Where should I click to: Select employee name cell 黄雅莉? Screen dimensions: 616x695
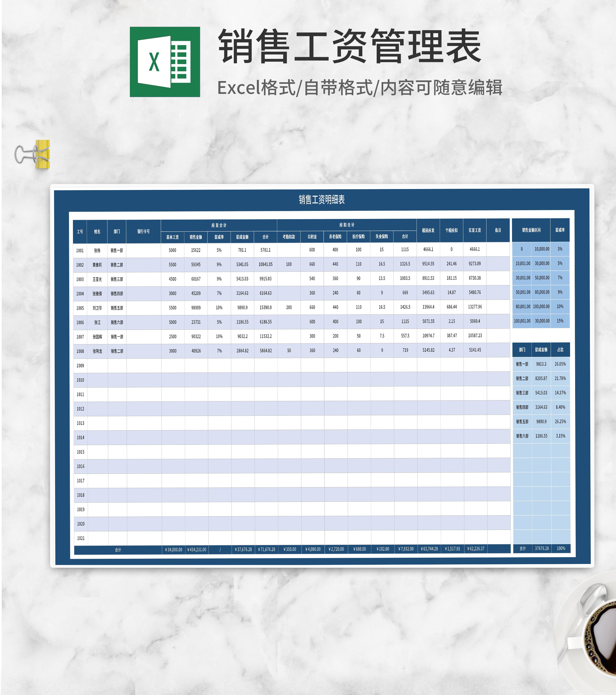click(97, 265)
